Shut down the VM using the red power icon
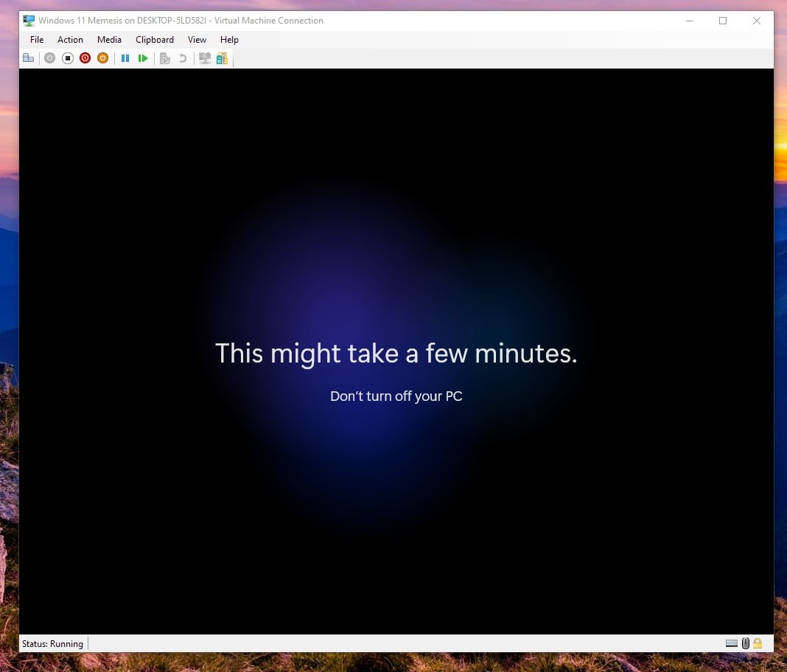Viewport: 787px width, 672px height. click(85, 58)
